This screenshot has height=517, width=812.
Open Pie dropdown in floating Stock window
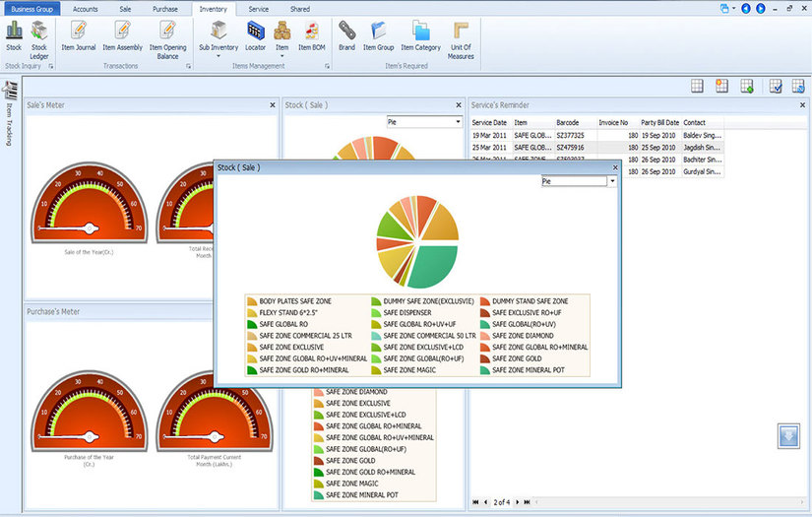[612, 181]
